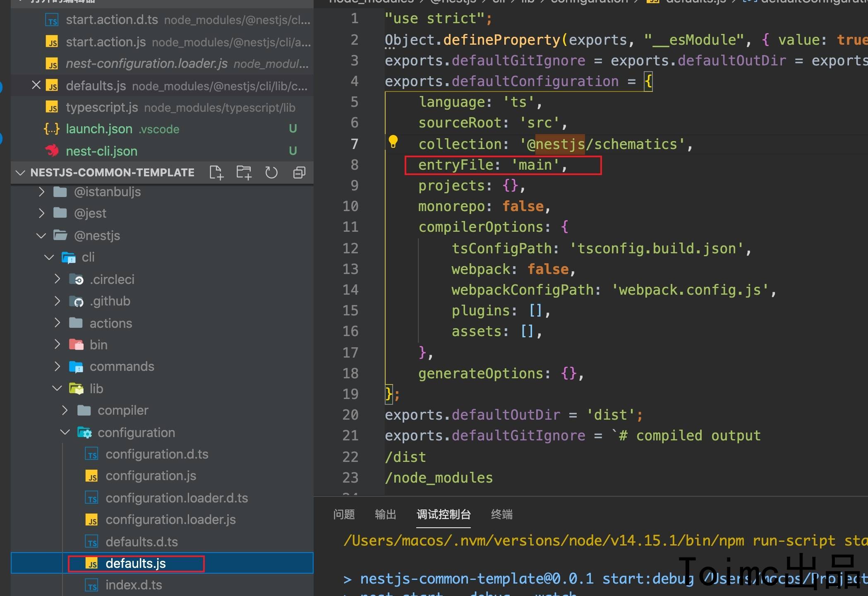The width and height of the screenshot is (868, 596).
Task: Refresh the explorer with the refresh icon
Action: pos(271,173)
